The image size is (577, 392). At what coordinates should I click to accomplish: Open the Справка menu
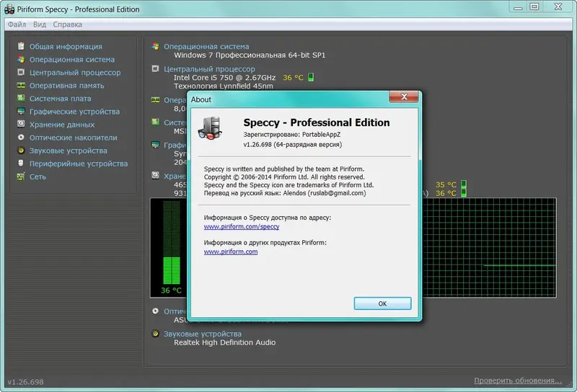[x=67, y=24]
